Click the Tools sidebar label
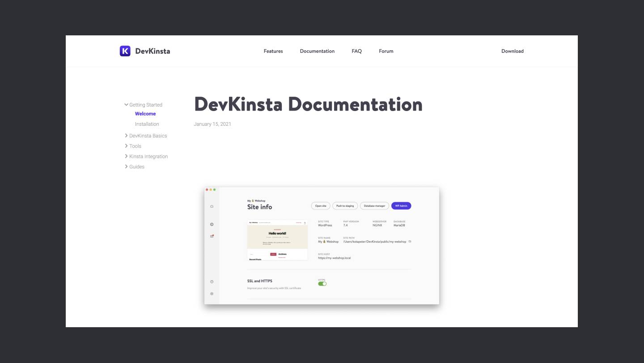644x363 pixels. click(135, 146)
